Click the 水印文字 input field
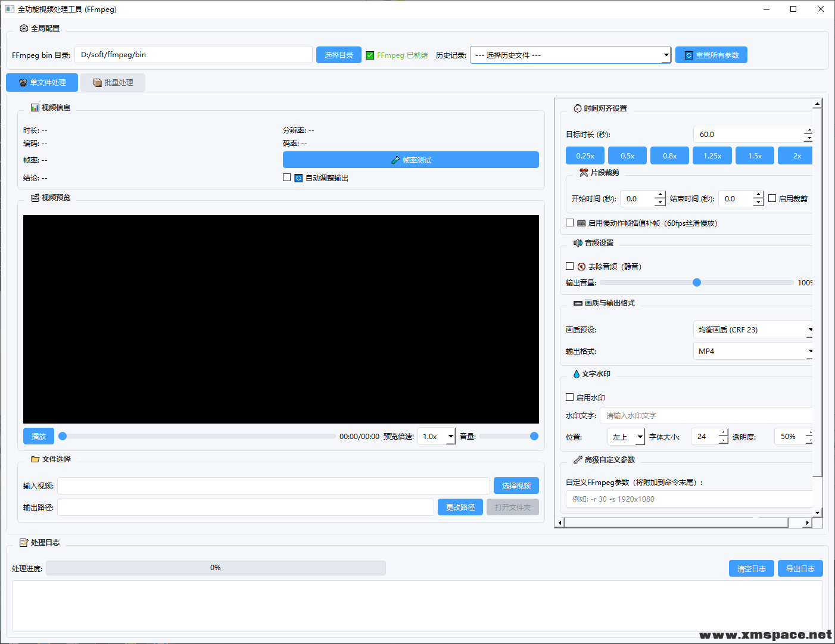This screenshot has width=835, height=644. pos(706,415)
